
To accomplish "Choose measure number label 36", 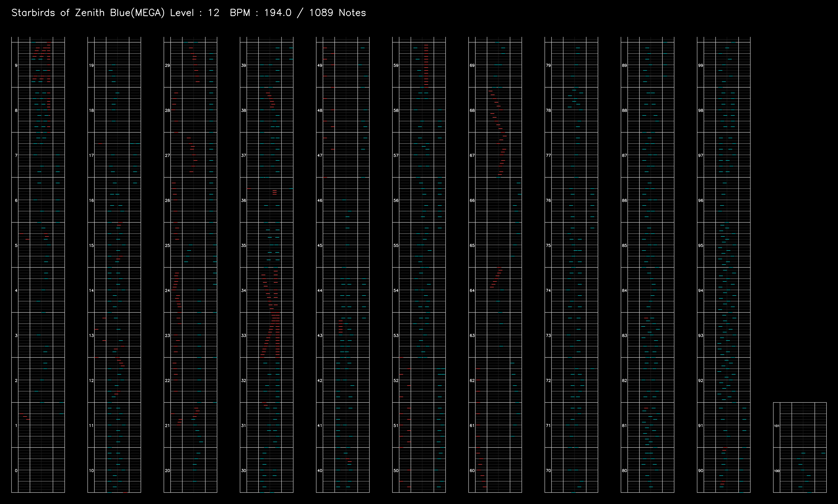I will click(244, 201).
